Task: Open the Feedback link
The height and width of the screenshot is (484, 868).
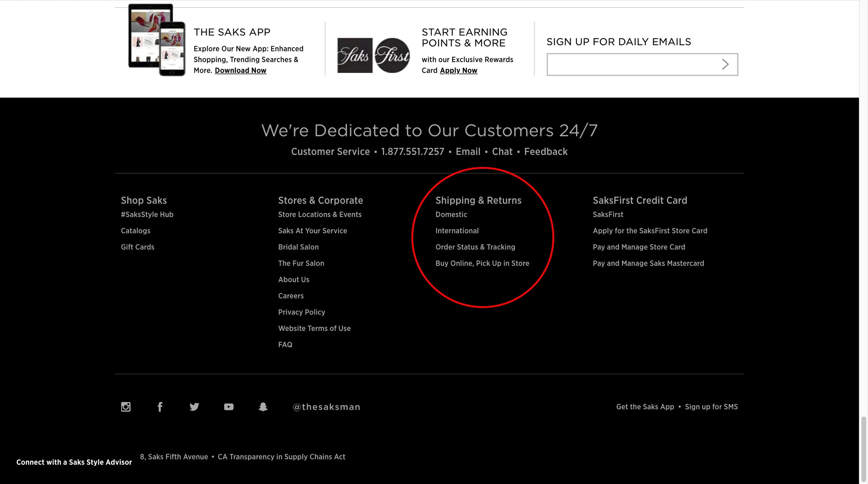Action: pos(545,151)
